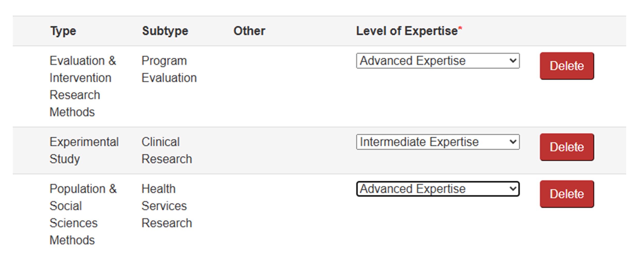
Task: Click the Other column header
Action: (x=249, y=31)
